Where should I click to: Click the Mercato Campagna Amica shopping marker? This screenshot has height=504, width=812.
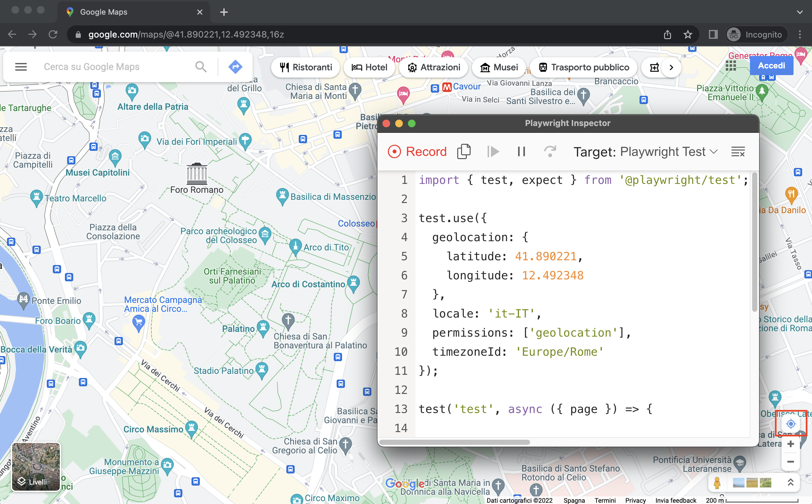click(139, 324)
